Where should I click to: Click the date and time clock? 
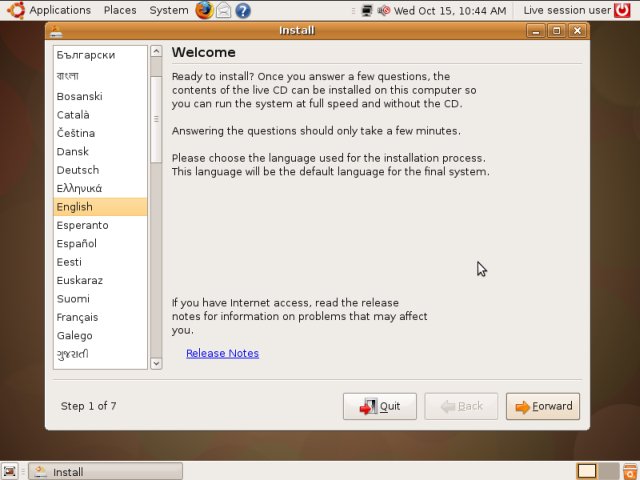pyautogui.click(x=450, y=11)
